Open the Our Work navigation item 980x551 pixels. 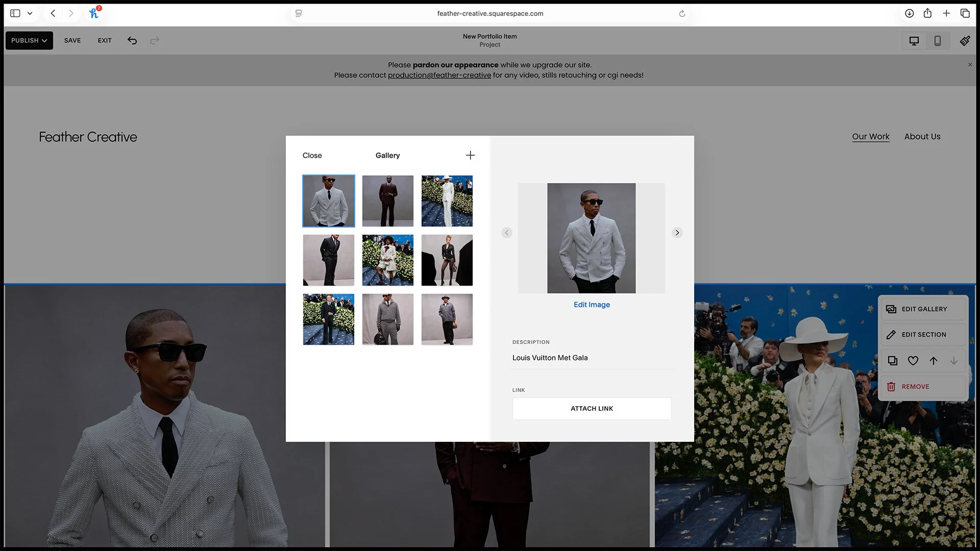point(871,136)
